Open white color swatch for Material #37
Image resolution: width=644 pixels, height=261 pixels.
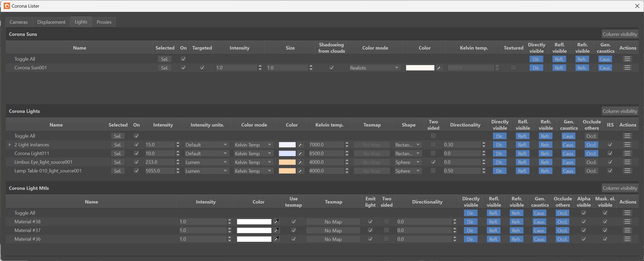(254, 230)
